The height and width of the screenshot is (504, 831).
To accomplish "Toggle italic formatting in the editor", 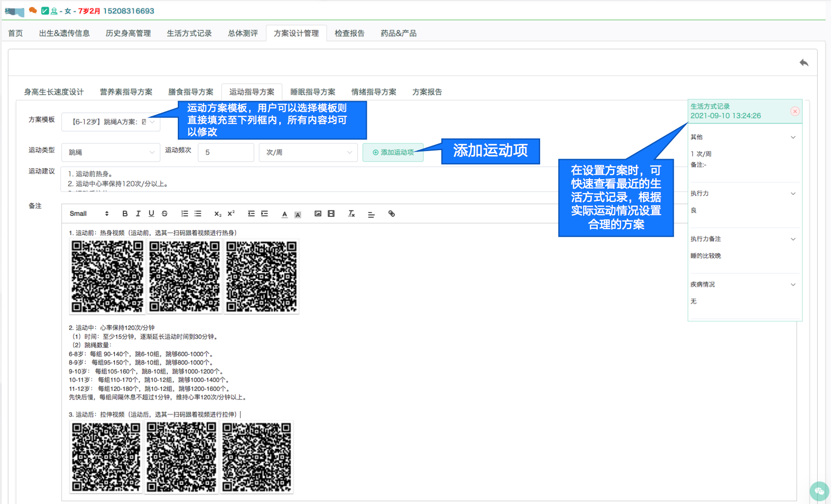I will coord(138,214).
